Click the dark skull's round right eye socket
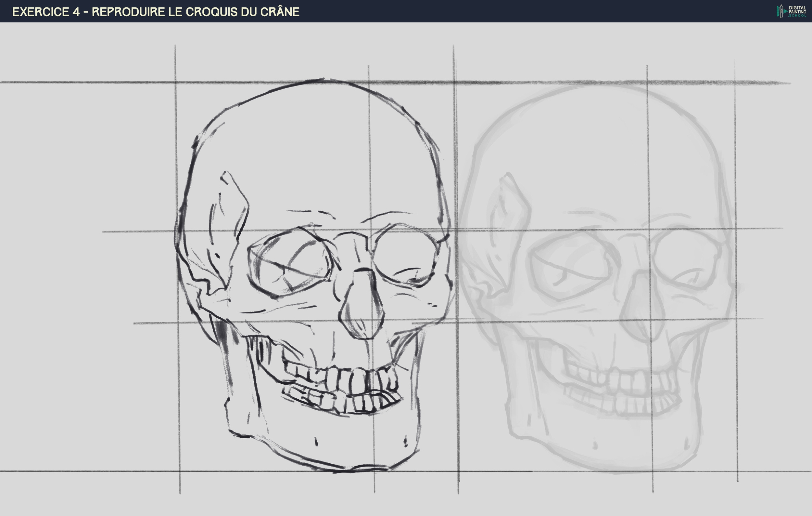 [405, 255]
